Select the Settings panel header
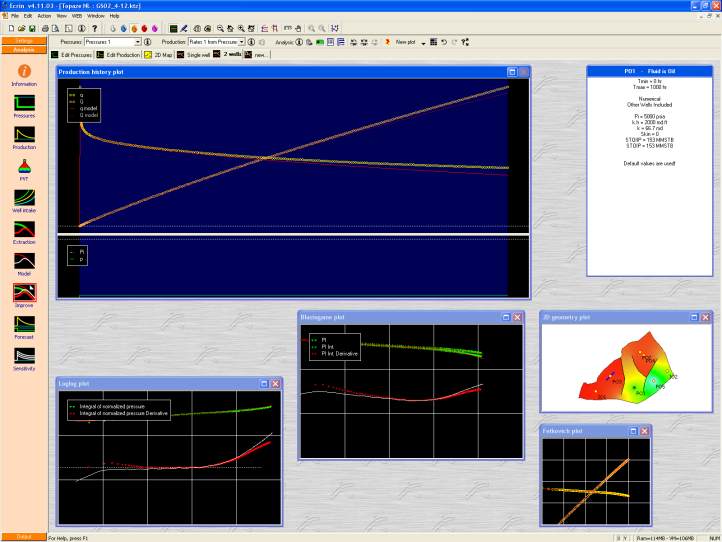 point(24,40)
